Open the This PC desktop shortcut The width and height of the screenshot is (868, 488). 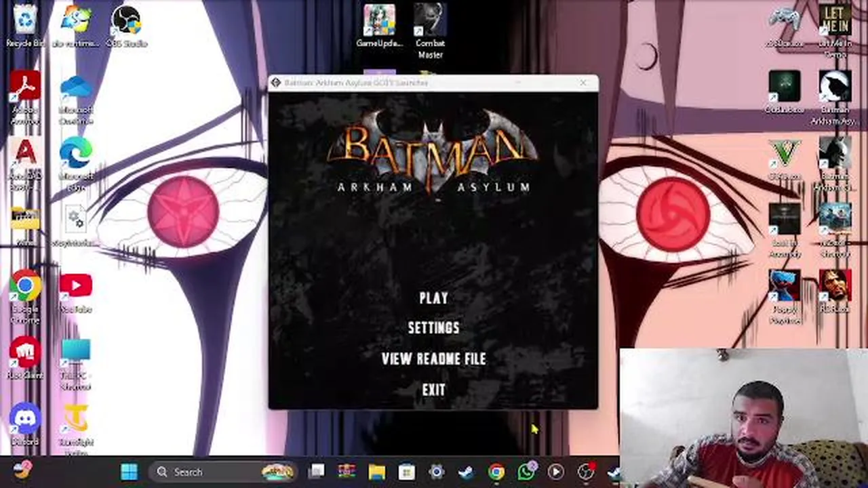76,365
